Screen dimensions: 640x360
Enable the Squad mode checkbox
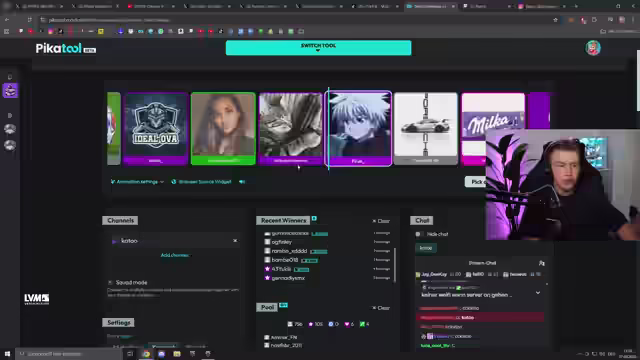click(110, 282)
